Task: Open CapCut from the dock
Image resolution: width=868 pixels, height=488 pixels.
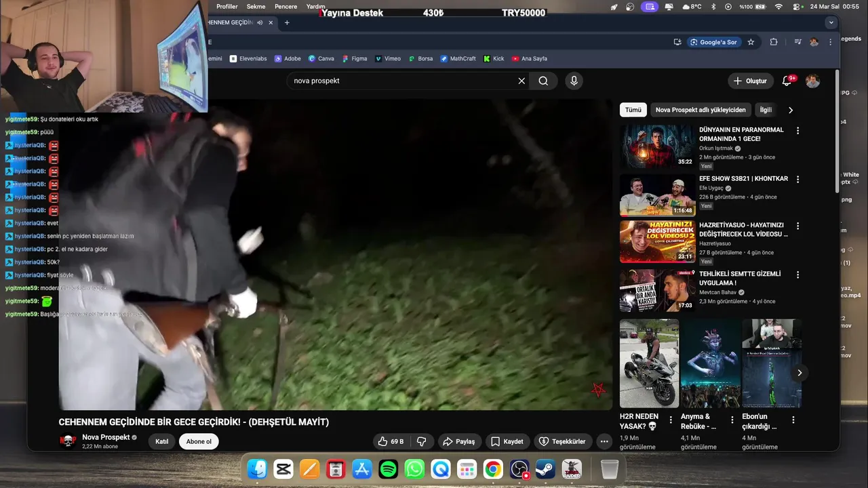Action: (x=283, y=468)
